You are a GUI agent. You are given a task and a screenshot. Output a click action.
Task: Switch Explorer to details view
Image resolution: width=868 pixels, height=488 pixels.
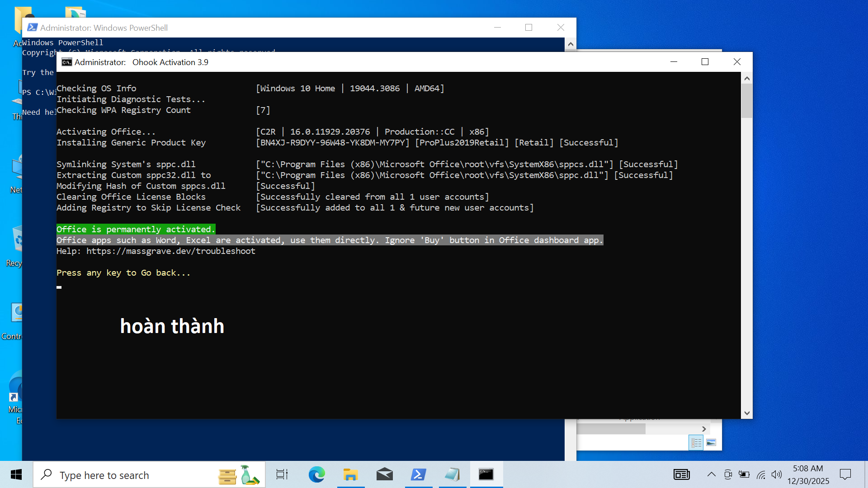pyautogui.click(x=696, y=443)
